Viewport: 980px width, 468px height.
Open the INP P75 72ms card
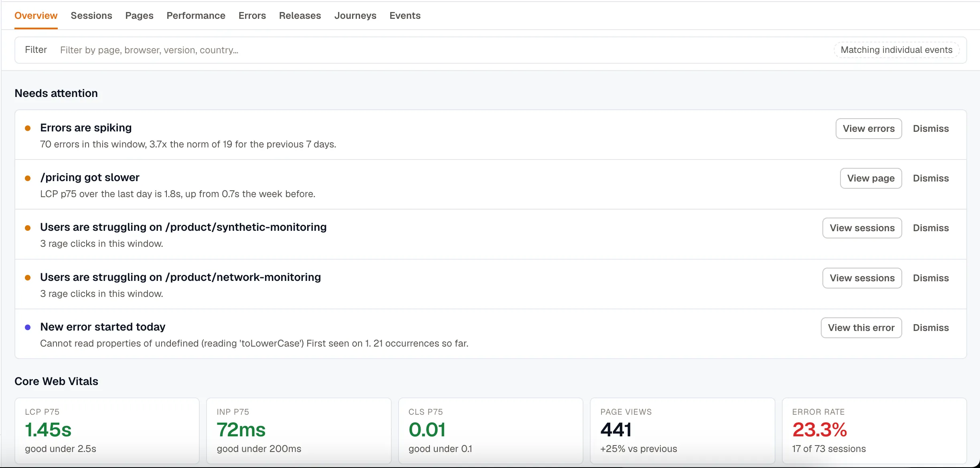[299, 431]
